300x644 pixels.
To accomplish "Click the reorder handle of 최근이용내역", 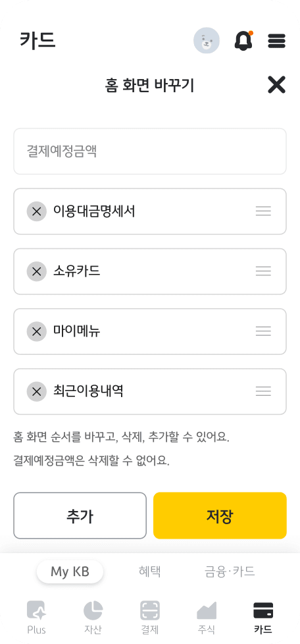I will (263, 391).
